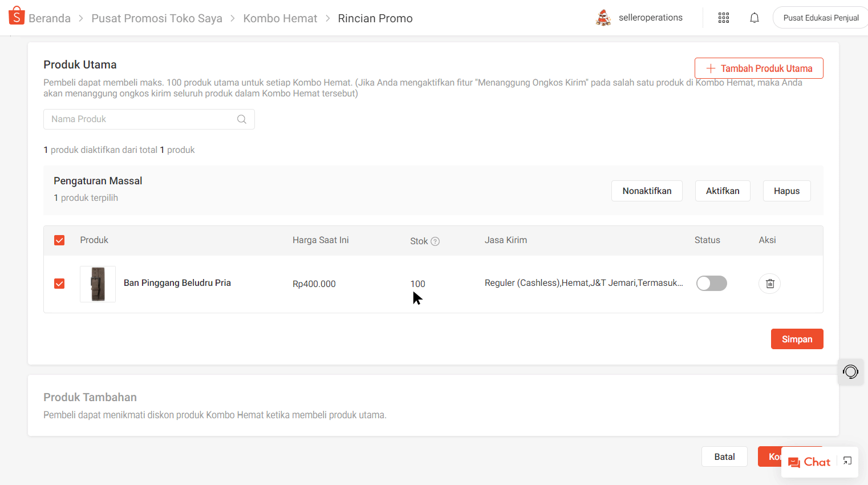Image resolution: width=868 pixels, height=485 pixels.
Task: Click Nonaktifkan in Pengaturan Massal
Action: tap(647, 191)
